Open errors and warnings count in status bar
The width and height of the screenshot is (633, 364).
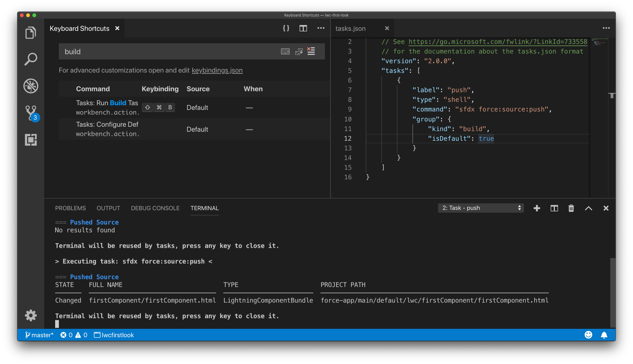coord(74,335)
